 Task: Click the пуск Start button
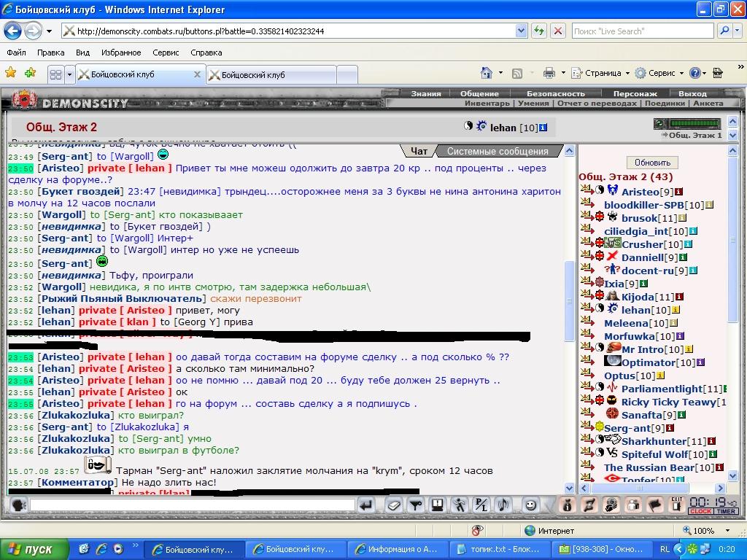pyautogui.click(x=35, y=549)
